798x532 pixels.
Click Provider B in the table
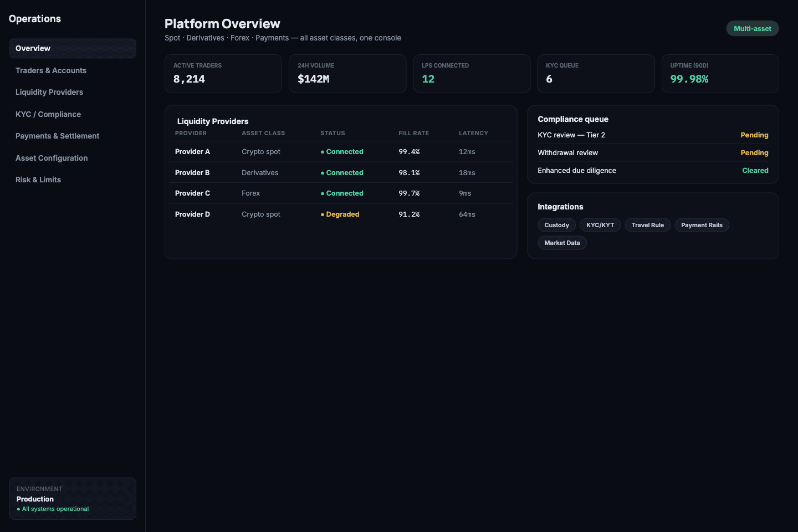[192, 173]
